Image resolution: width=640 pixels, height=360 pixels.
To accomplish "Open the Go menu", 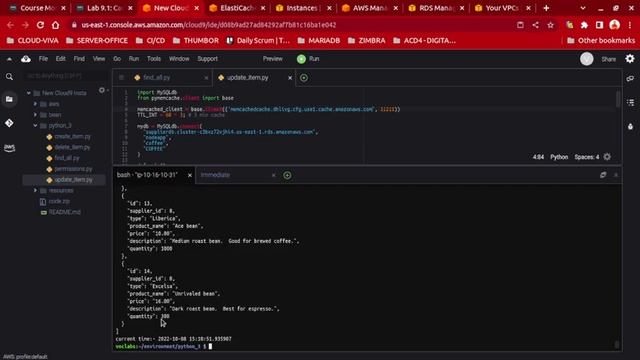I will point(117,59).
